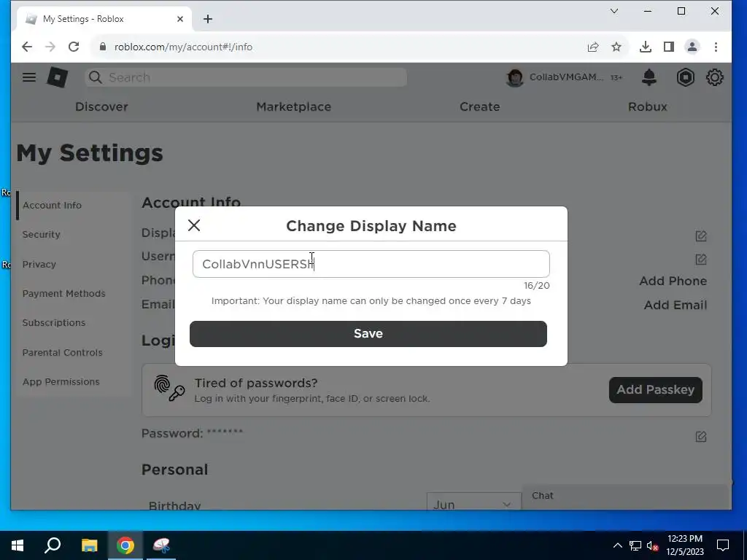This screenshot has height=560, width=747.
Task: Click the display name text field
Action: 371,264
